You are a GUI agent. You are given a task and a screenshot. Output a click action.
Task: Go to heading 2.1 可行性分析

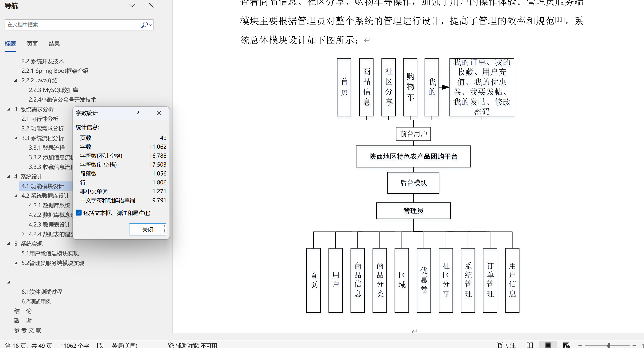(40, 119)
